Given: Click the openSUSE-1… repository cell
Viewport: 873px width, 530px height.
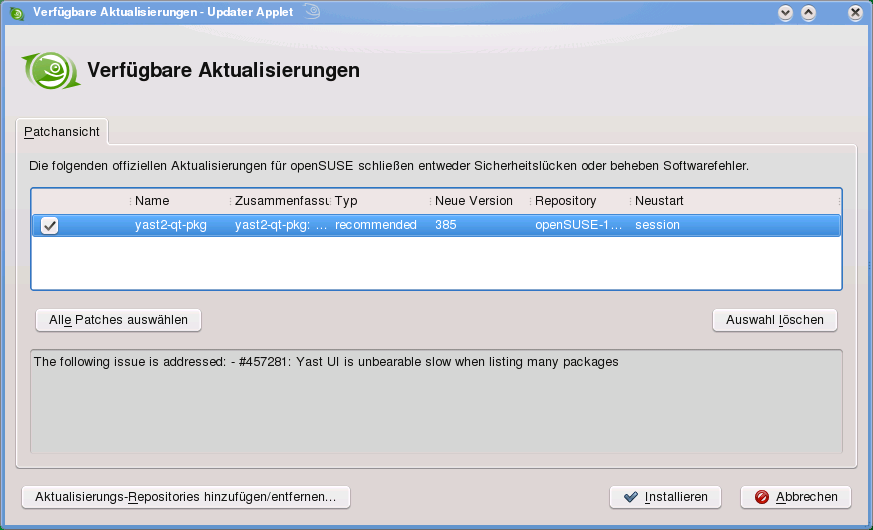Looking at the screenshot, I should pos(578,225).
